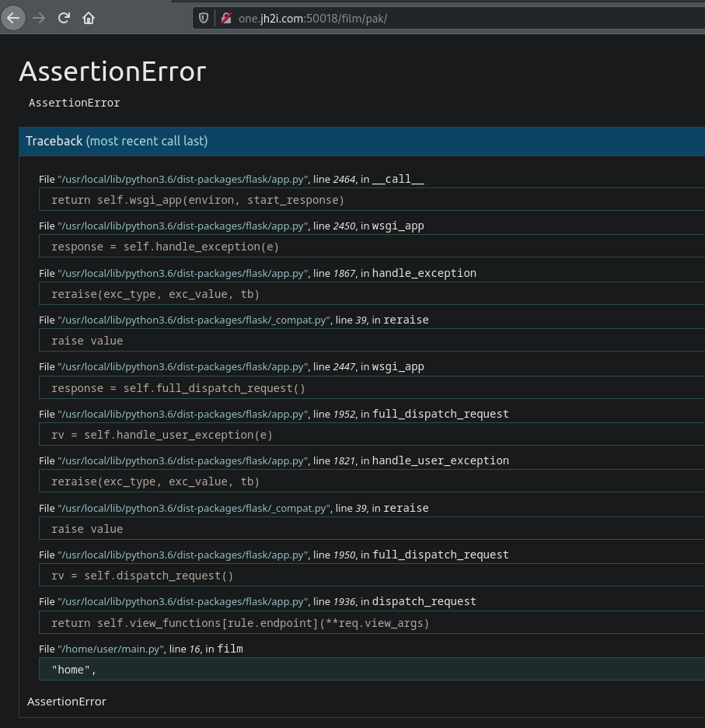
Task: Click the Traceback (most recent call last) header
Action: (x=117, y=141)
